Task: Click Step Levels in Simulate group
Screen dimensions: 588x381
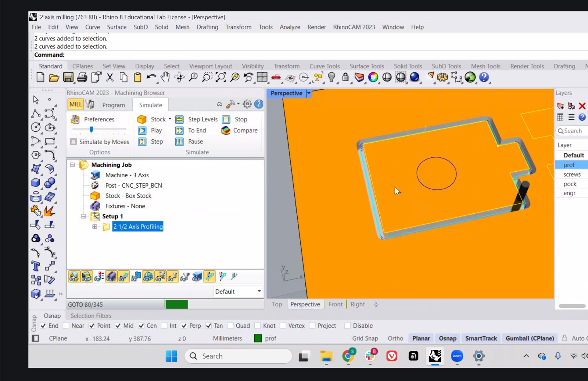Action: pyautogui.click(x=197, y=119)
